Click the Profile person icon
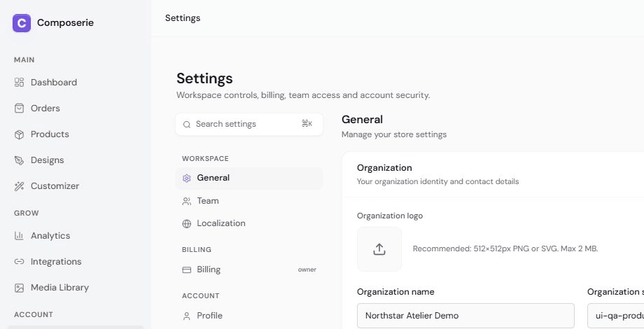The width and height of the screenshot is (644, 329). (186, 316)
